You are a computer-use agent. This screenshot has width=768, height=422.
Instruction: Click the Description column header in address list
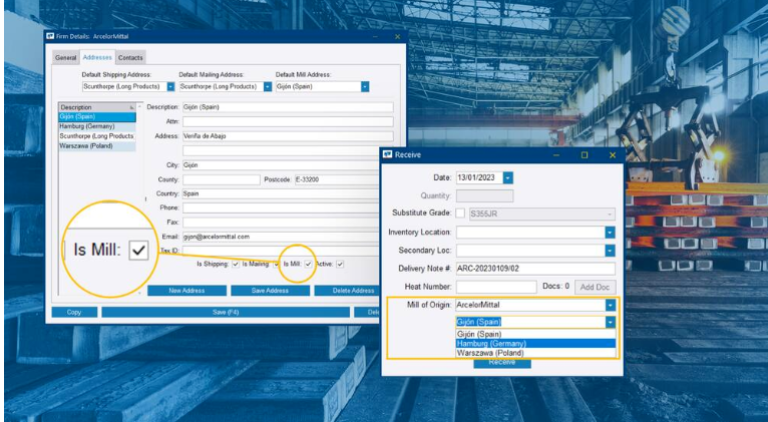point(97,107)
